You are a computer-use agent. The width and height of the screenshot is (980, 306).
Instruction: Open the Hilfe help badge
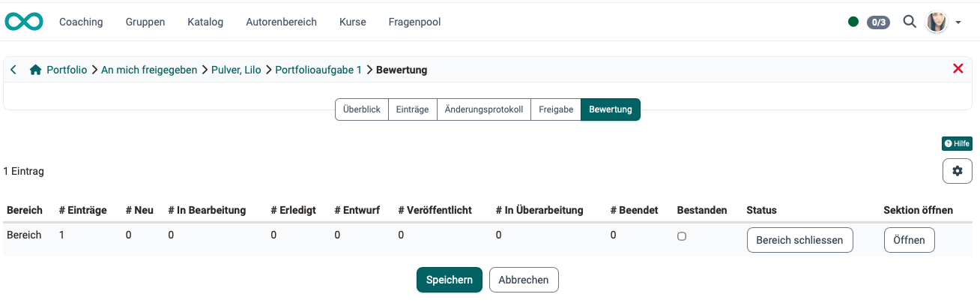[957, 143]
